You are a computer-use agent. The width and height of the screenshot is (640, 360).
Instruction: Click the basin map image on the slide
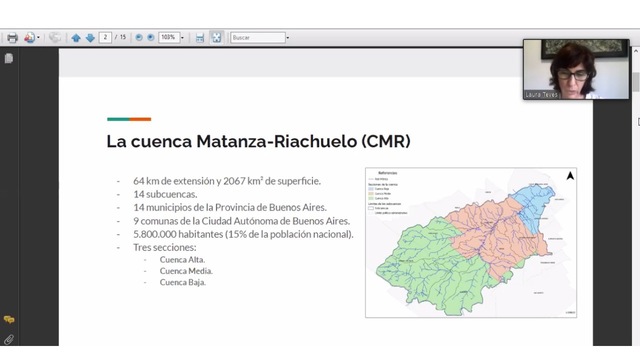click(x=471, y=242)
